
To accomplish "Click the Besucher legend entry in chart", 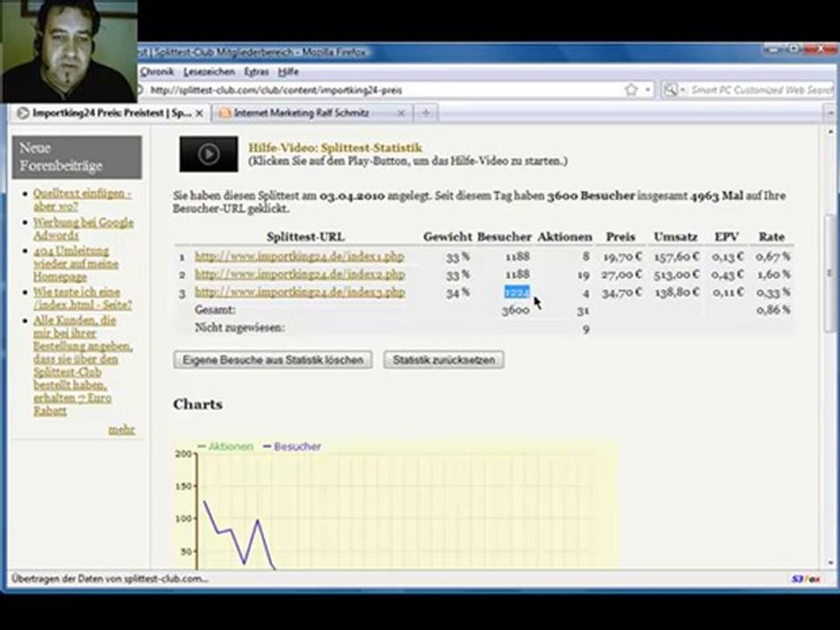I will coord(292,446).
